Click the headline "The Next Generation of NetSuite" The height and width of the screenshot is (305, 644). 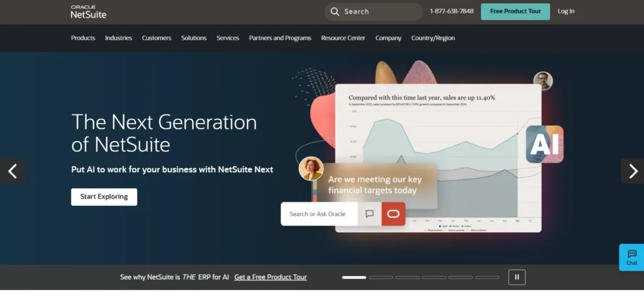(x=164, y=133)
